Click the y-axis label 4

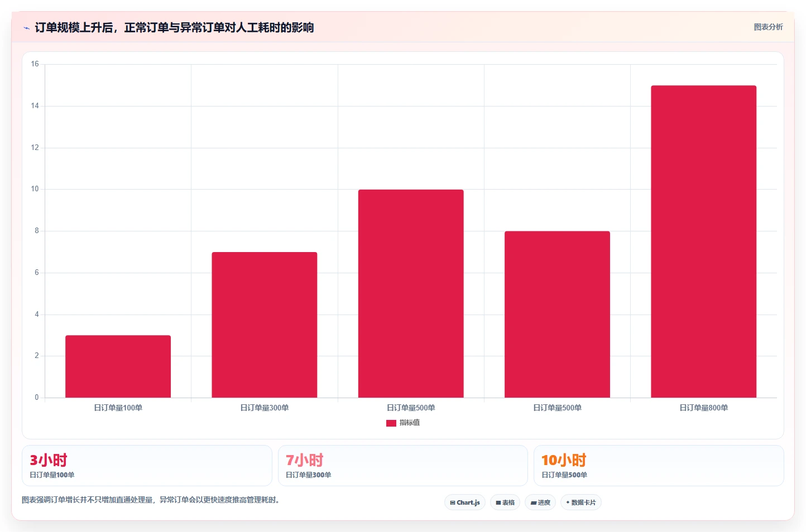pyautogui.click(x=37, y=315)
